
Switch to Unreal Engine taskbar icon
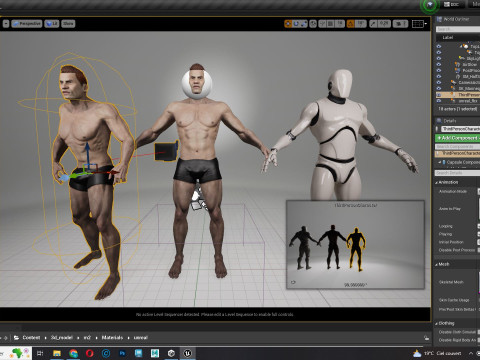click(x=188, y=353)
